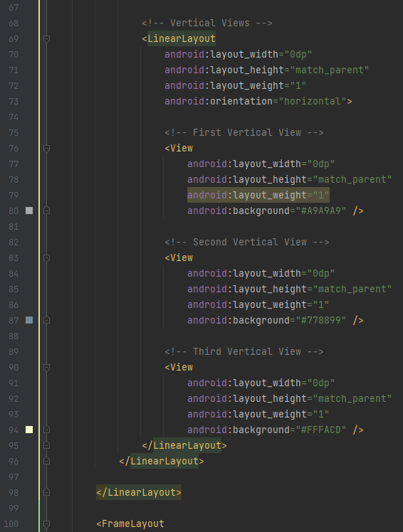Viewport: 403px width, 532px height.
Task: Toggle fold marker at line 95
Action: tap(46, 445)
